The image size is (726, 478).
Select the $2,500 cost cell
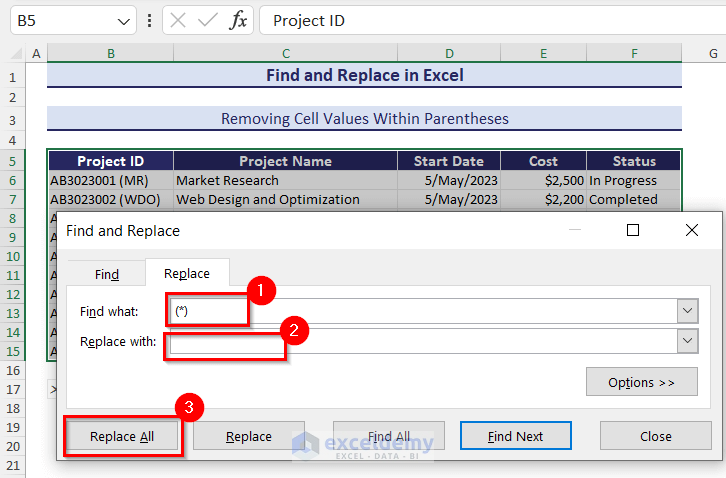[x=544, y=181]
